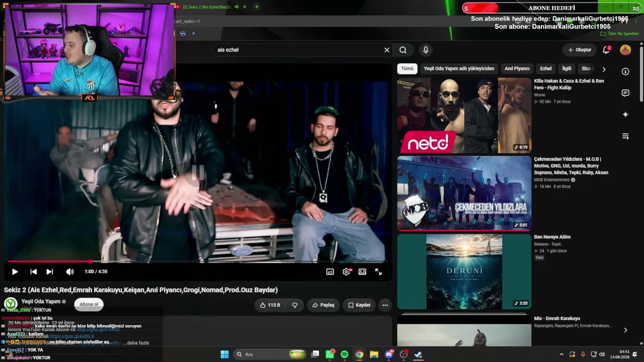Select the İlgili filter chip
The height and width of the screenshot is (362, 644).
tap(567, 68)
